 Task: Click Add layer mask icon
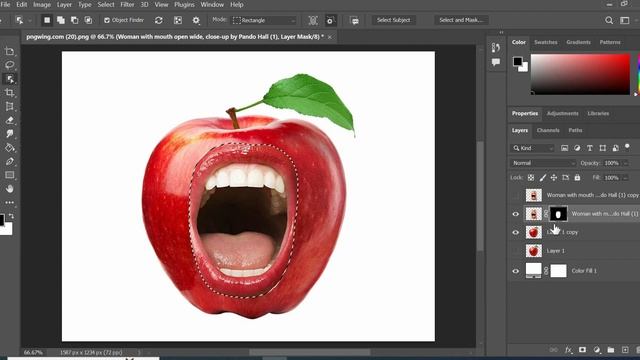[x=582, y=350]
